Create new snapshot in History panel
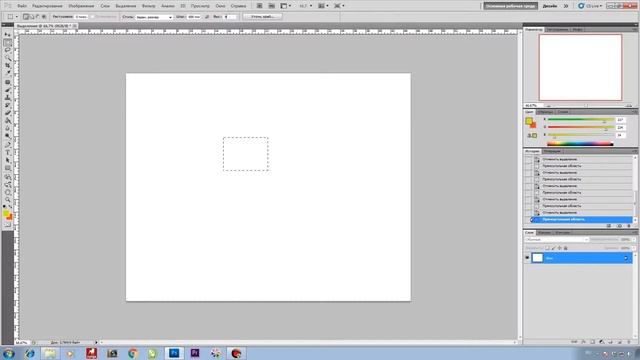640x360 pixels. pyautogui.click(x=620, y=226)
